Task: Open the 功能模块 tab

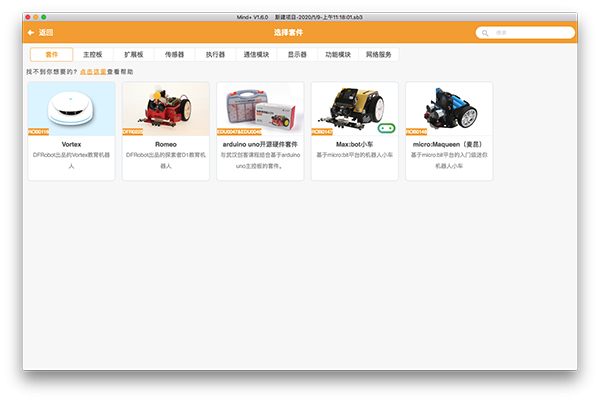Action: coord(338,55)
